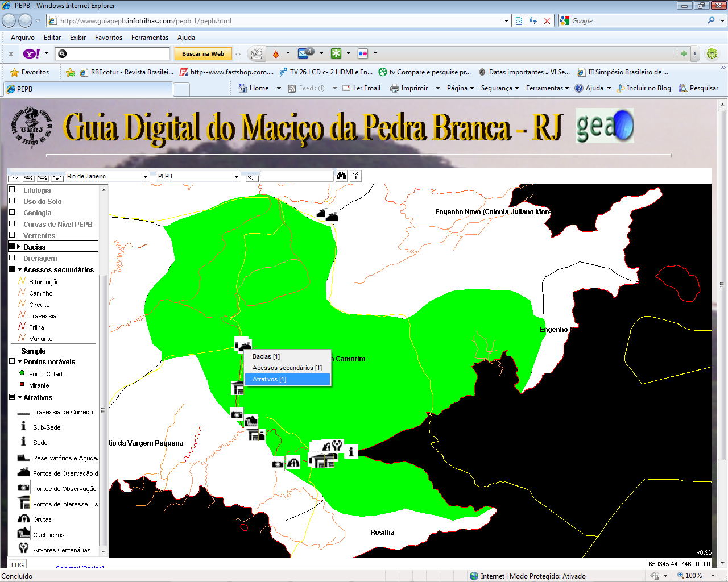The height and width of the screenshot is (582, 728).
Task: Click the UERJ university logo
Action: 32,127
